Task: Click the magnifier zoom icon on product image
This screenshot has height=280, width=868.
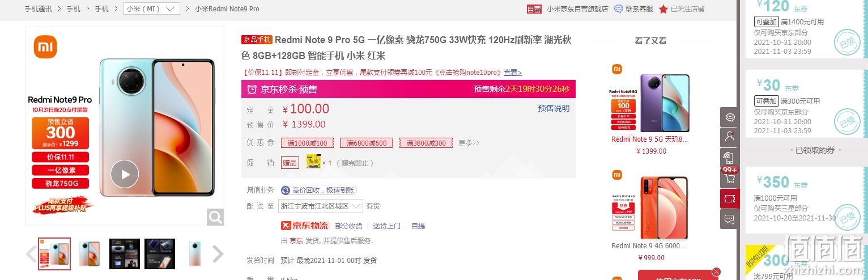Action: pyautogui.click(x=215, y=217)
